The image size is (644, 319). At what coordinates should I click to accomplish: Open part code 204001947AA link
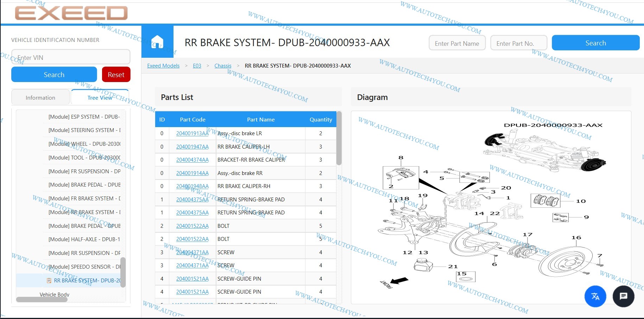click(x=192, y=147)
